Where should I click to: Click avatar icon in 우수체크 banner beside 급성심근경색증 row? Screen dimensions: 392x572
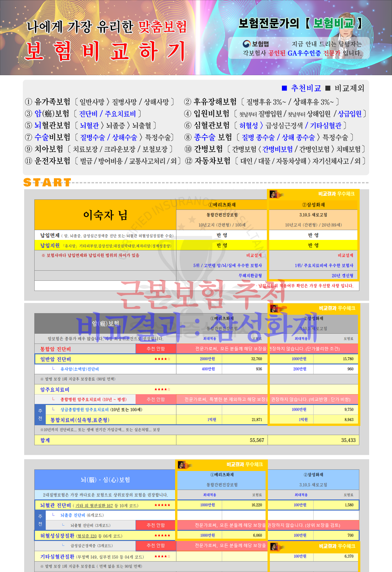pos(277,547)
